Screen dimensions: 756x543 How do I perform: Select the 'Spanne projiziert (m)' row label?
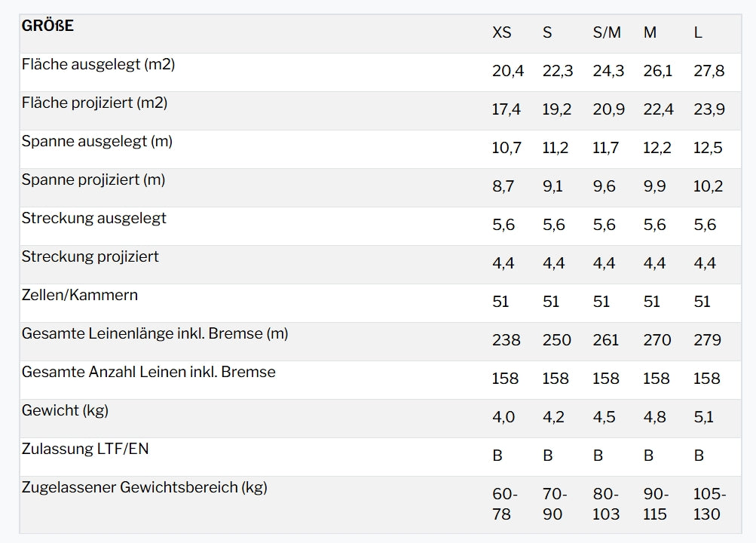point(93,180)
